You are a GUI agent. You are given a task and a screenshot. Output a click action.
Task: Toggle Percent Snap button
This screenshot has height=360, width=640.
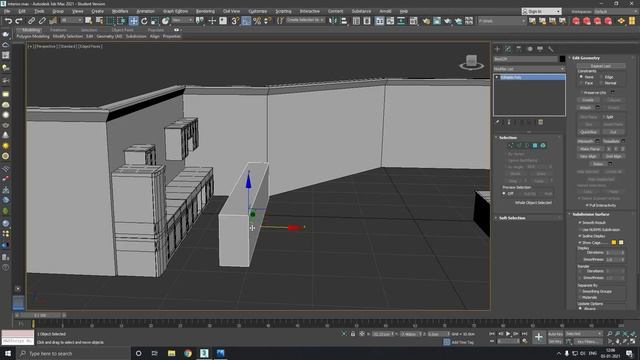tap(257, 20)
